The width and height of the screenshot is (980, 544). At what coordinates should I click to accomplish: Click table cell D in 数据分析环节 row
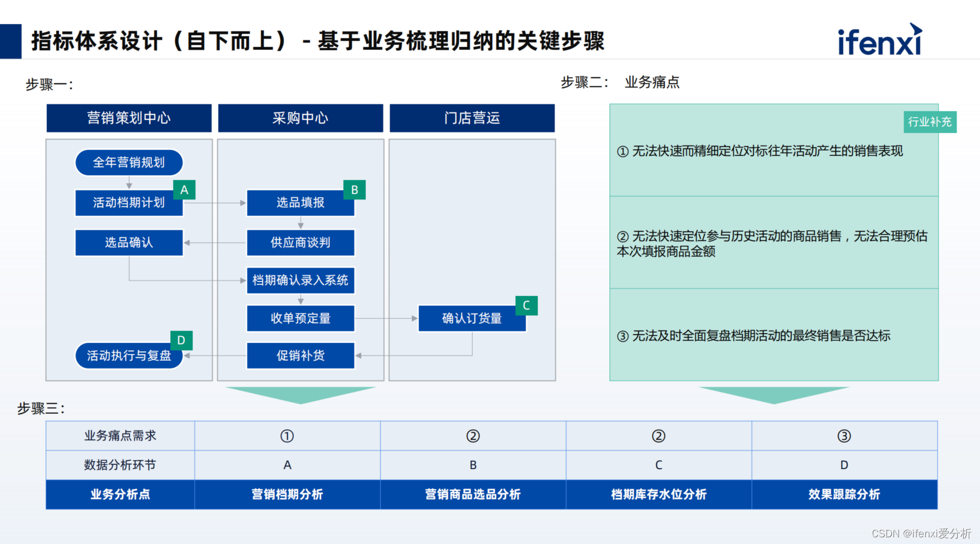(x=844, y=465)
